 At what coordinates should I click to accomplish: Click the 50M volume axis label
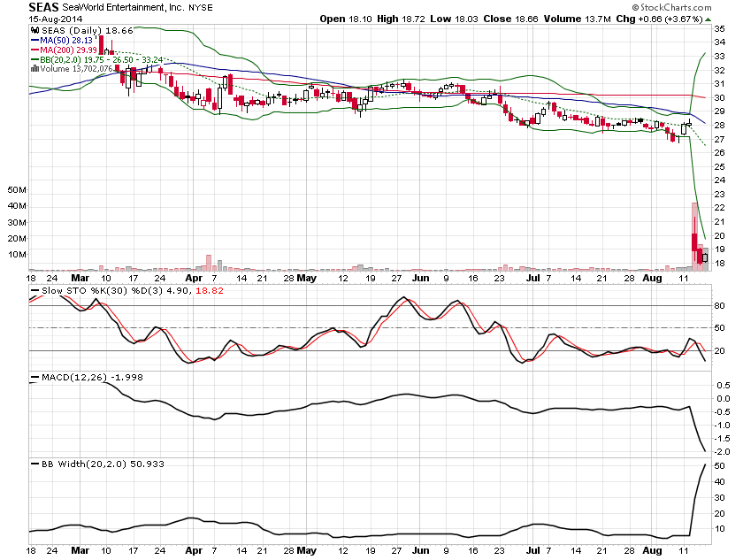click(17, 190)
